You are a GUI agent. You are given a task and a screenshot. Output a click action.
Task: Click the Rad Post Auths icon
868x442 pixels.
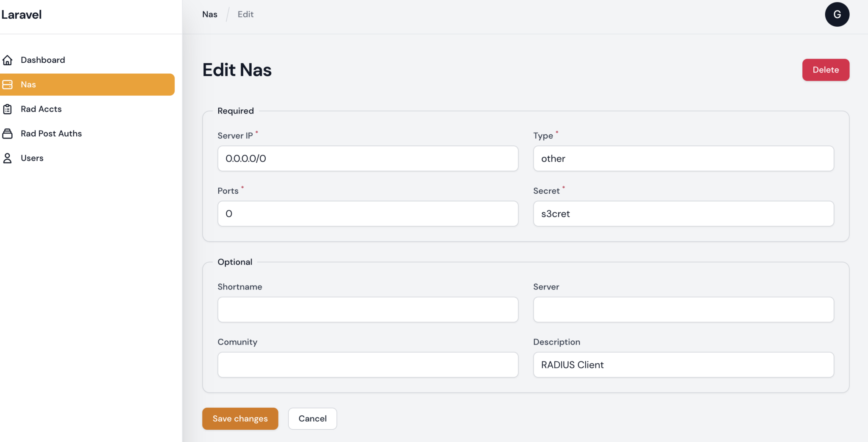(8, 133)
